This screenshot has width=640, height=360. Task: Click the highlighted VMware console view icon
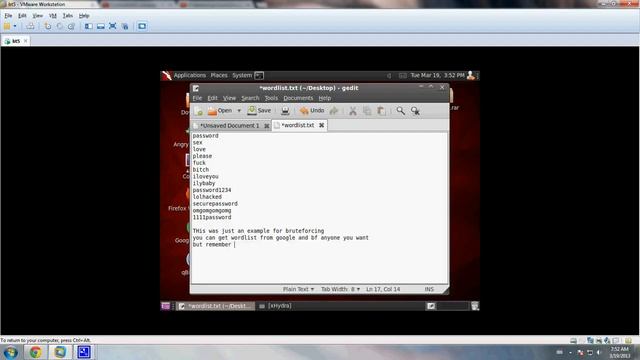coord(142,26)
